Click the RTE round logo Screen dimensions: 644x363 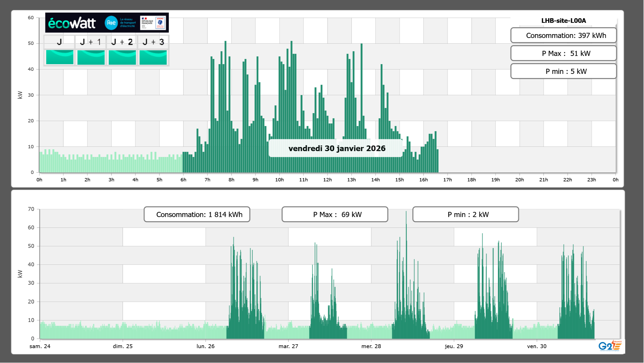pyautogui.click(x=111, y=23)
